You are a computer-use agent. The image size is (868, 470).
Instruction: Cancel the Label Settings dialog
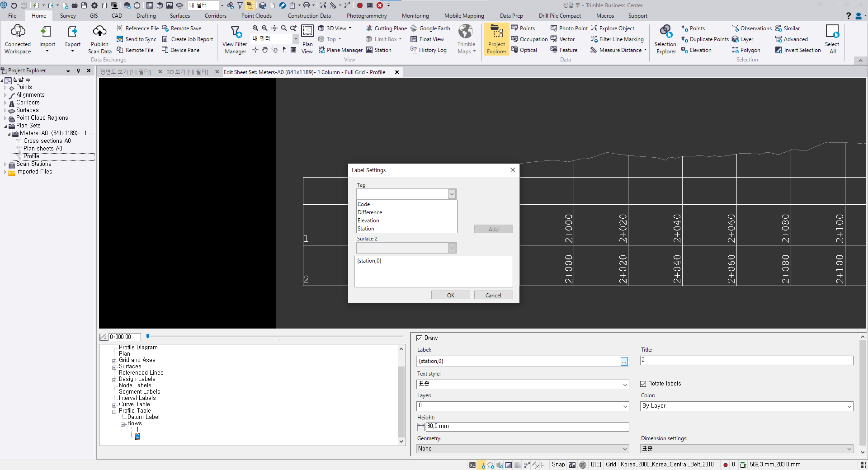click(493, 295)
